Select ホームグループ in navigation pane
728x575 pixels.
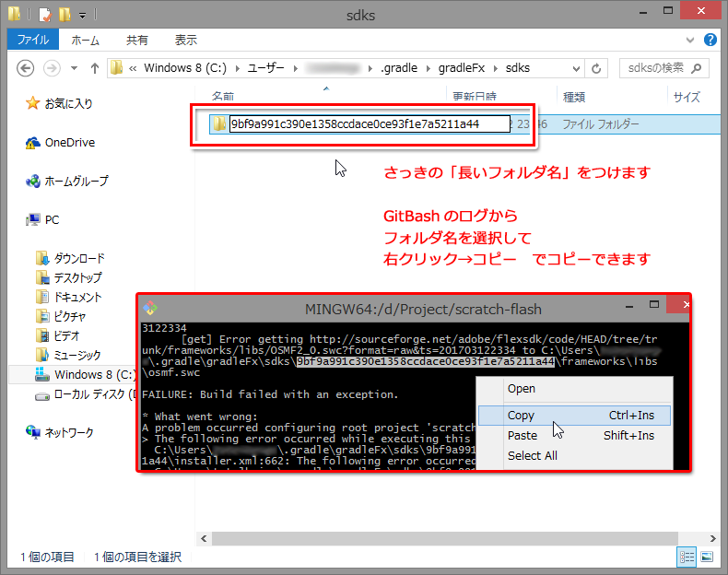[x=76, y=181]
